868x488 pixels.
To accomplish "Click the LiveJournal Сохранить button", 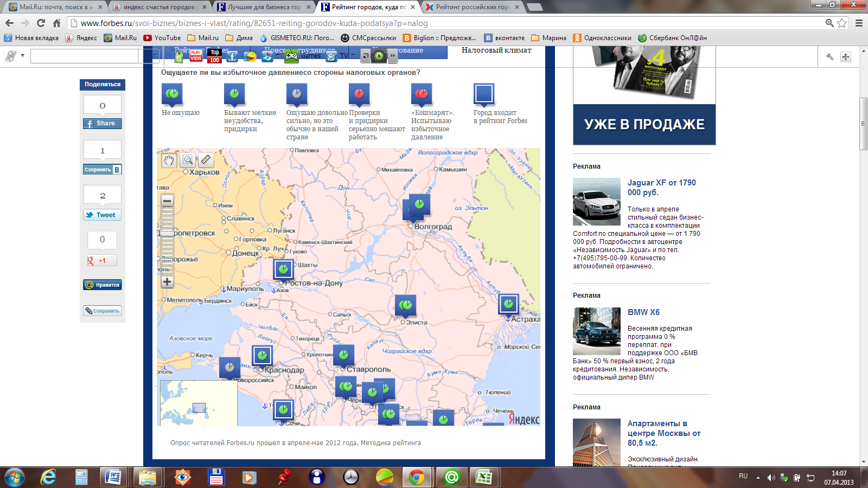I will click(x=103, y=311).
